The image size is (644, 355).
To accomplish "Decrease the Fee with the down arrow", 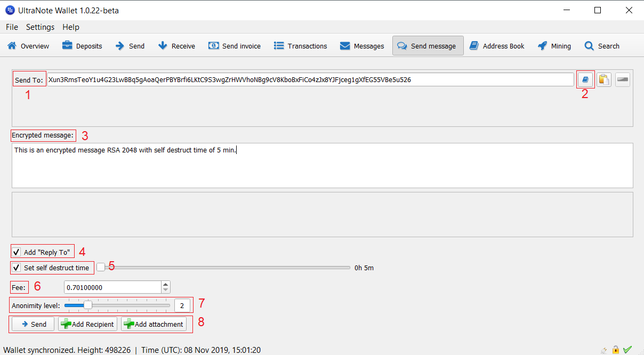I will [x=166, y=291].
